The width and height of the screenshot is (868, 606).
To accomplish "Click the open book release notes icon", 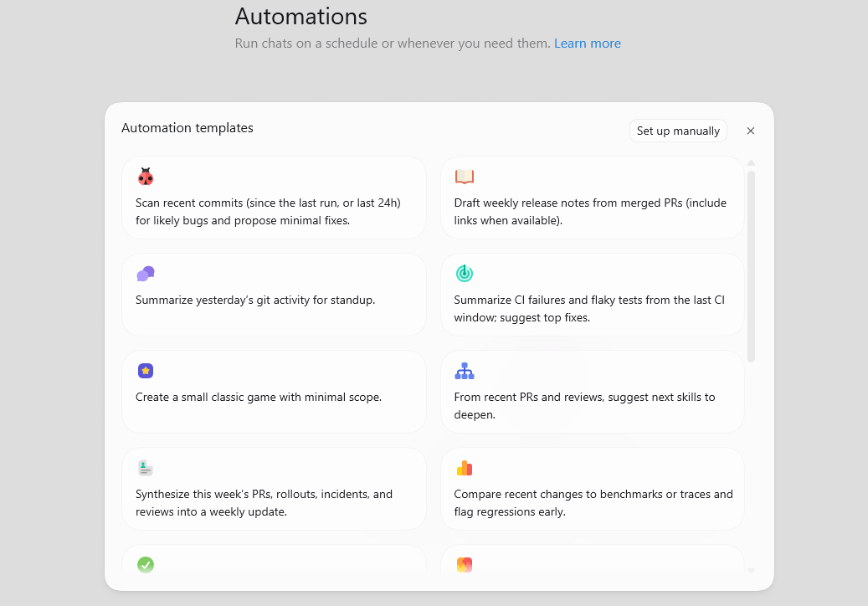I will pyautogui.click(x=465, y=177).
